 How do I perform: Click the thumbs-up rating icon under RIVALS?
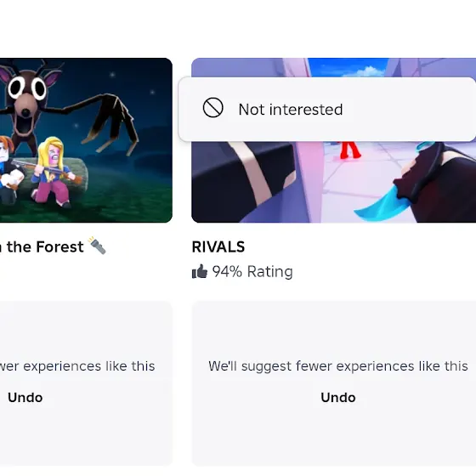(200, 271)
